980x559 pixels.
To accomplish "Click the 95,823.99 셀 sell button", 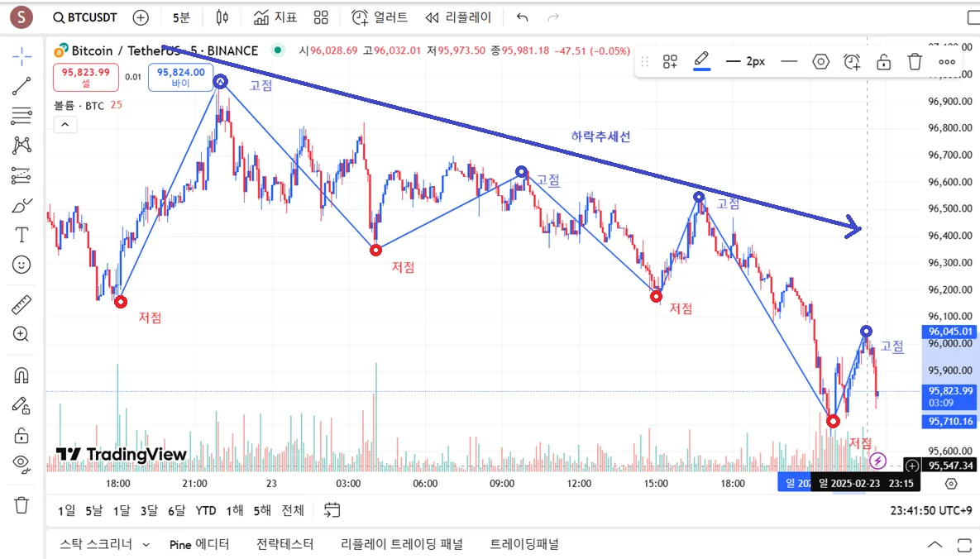I will click(x=86, y=78).
